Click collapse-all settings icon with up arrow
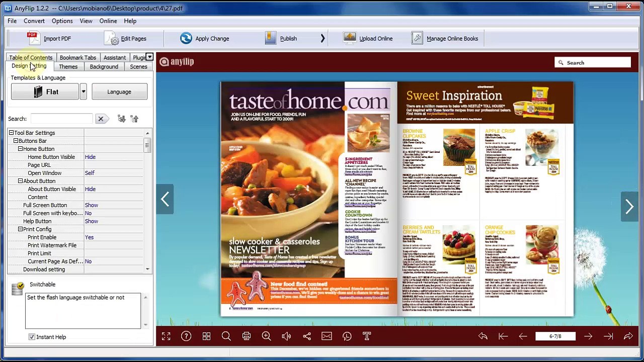 [x=134, y=119]
